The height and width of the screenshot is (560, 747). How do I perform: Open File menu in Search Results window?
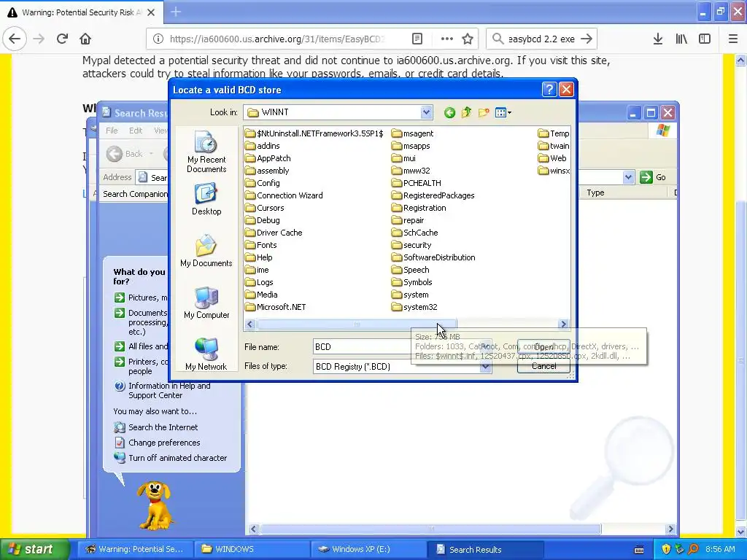[112, 131]
